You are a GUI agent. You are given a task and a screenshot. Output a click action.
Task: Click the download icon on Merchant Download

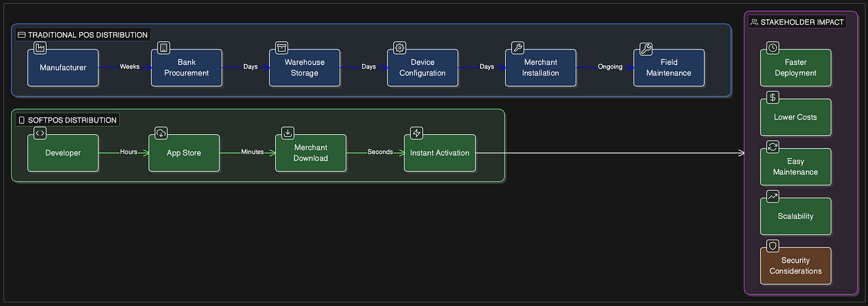288,133
